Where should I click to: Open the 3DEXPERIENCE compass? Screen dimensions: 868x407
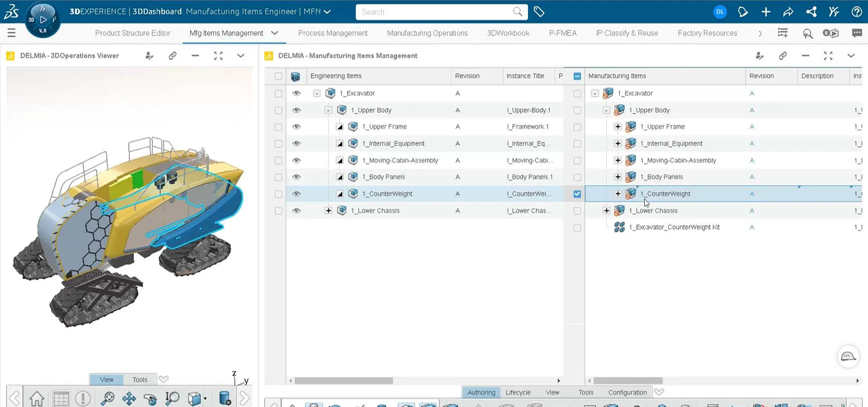[x=42, y=19]
